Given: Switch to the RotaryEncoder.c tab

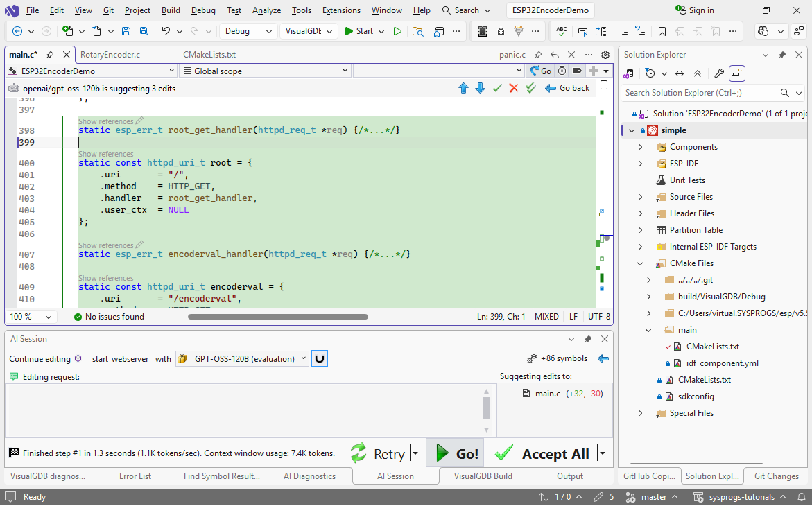Looking at the screenshot, I should pos(110,55).
